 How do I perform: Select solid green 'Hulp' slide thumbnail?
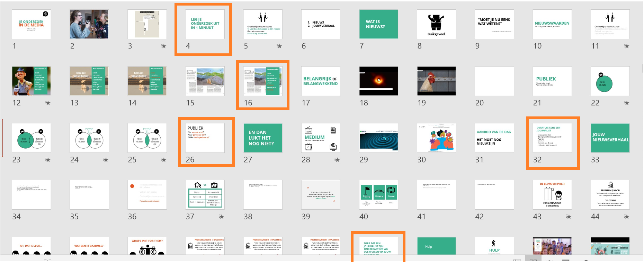pyautogui.click(x=436, y=246)
